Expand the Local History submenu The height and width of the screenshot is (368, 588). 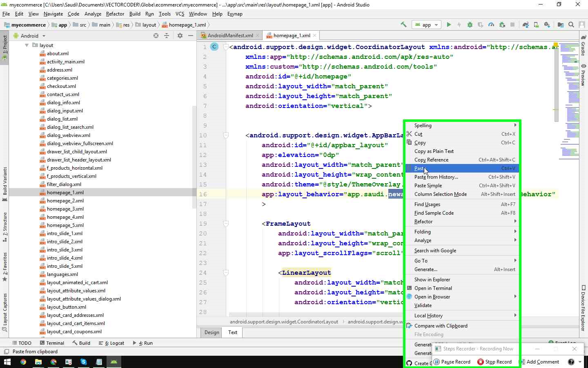462,316
